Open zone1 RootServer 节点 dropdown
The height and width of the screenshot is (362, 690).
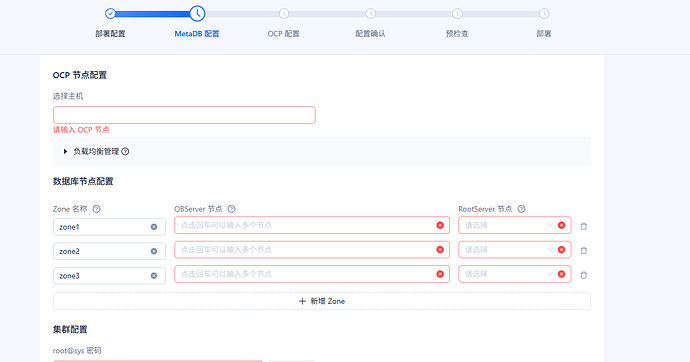pos(514,225)
